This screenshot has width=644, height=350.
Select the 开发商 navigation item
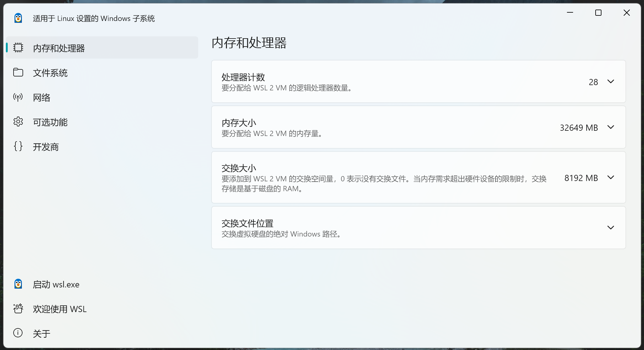pyautogui.click(x=46, y=147)
